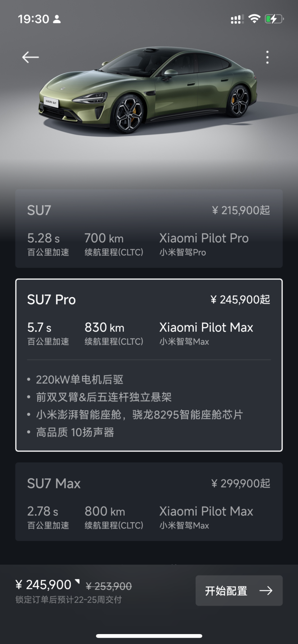
Task: Tap the 开始配置 button to configure
Action: tap(238, 590)
